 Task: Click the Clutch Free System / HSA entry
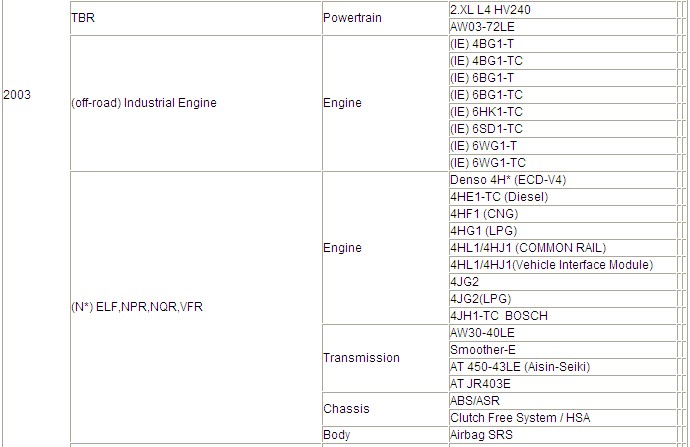[x=520, y=418]
